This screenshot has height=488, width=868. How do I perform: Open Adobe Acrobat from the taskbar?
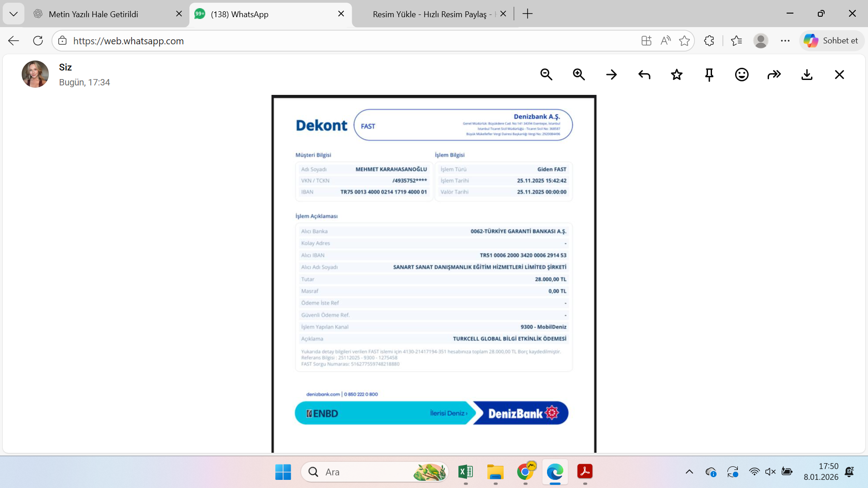click(585, 472)
